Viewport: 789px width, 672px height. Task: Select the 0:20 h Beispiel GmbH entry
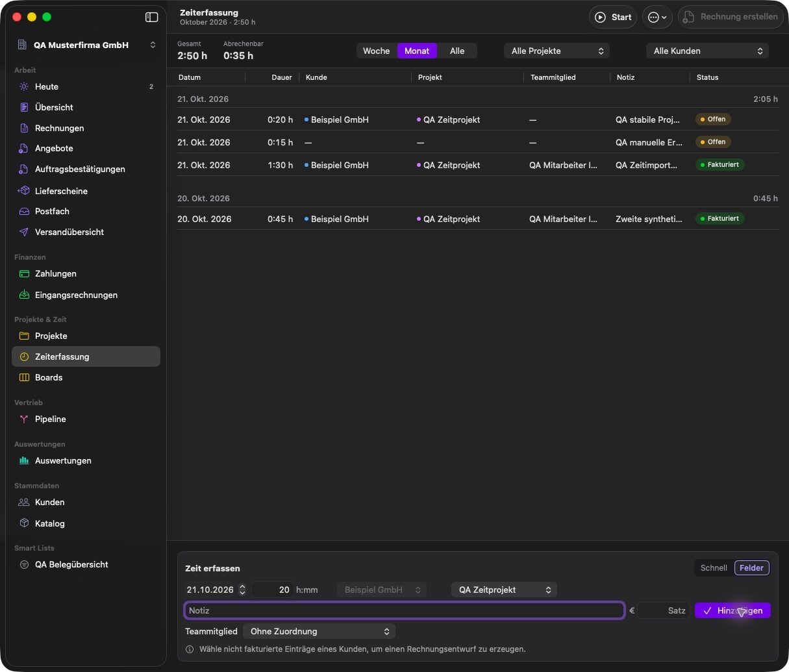point(477,119)
